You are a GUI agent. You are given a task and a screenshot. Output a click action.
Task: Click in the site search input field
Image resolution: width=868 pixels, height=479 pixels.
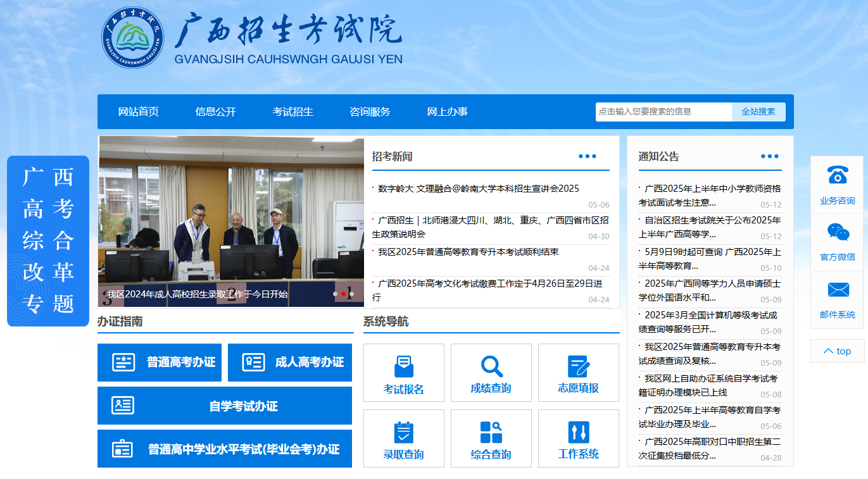[x=664, y=111]
